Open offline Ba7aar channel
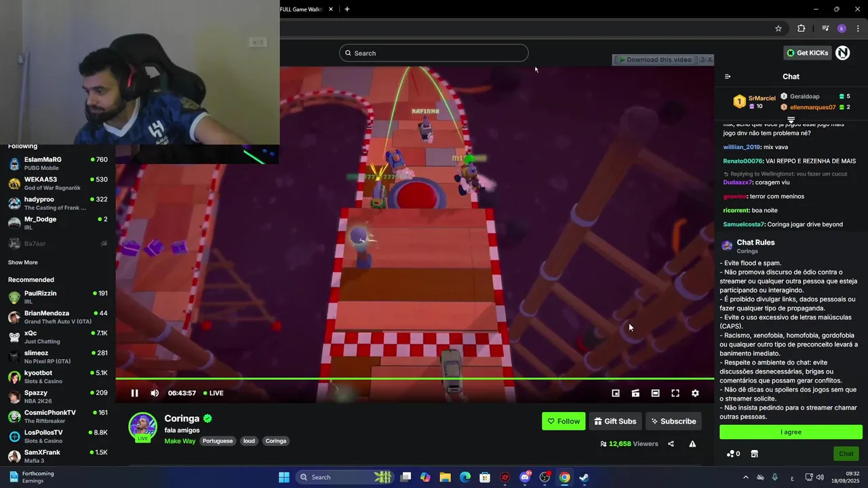This screenshot has height=488, width=868. (58, 243)
